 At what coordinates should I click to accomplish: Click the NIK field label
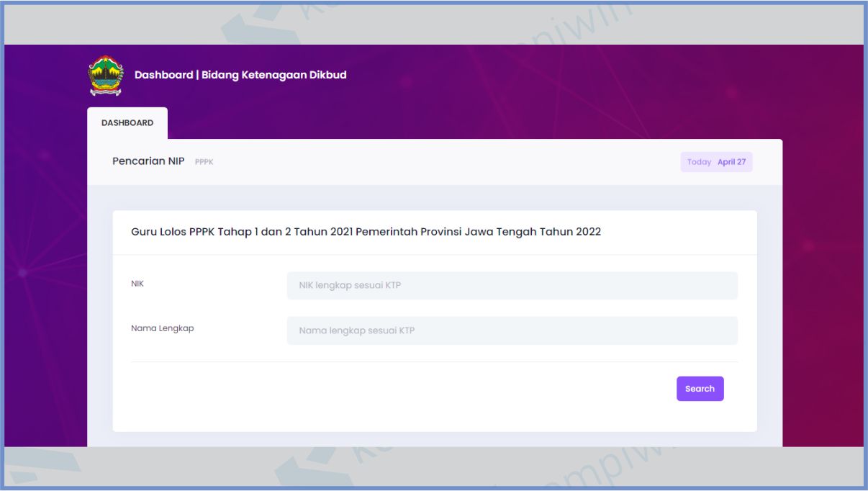137,284
